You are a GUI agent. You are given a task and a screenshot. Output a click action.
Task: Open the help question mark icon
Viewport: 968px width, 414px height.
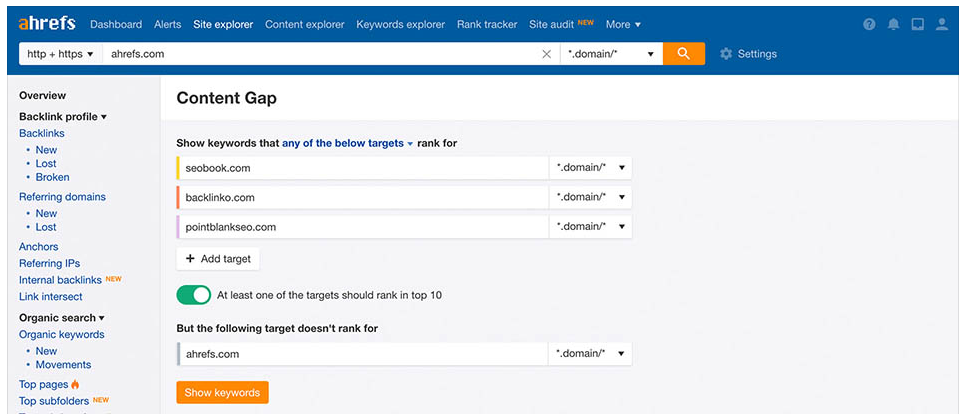coord(869,25)
